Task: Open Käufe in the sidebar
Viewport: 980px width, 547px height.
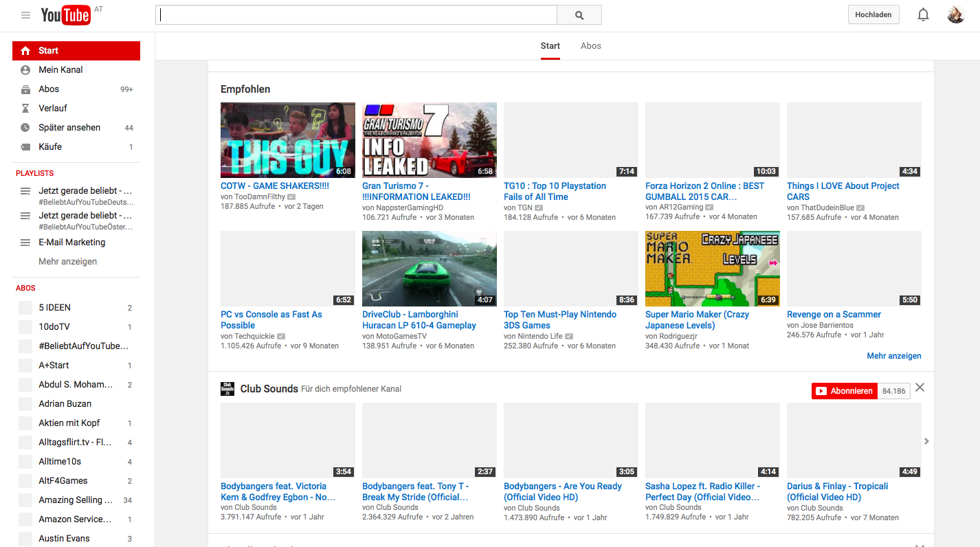Action: 76,147
